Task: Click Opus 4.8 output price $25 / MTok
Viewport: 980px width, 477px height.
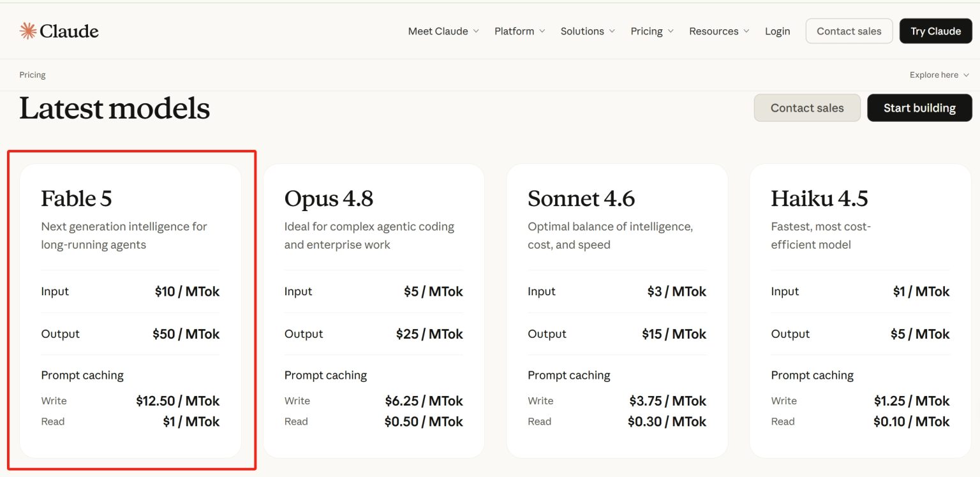Action: tap(429, 334)
